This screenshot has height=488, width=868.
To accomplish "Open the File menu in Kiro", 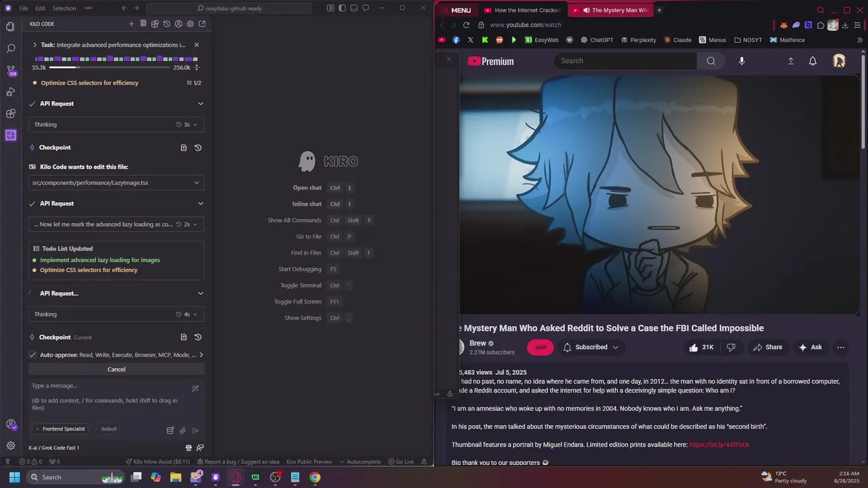I will point(24,8).
